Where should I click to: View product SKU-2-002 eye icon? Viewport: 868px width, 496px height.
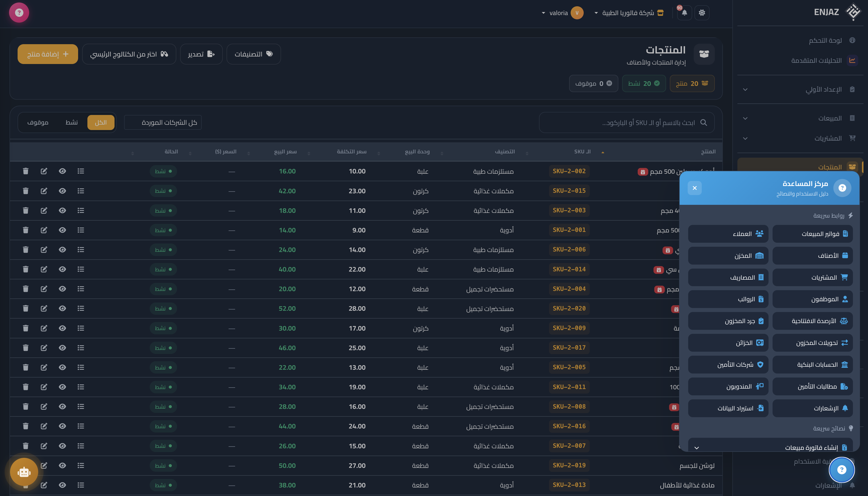pos(62,171)
